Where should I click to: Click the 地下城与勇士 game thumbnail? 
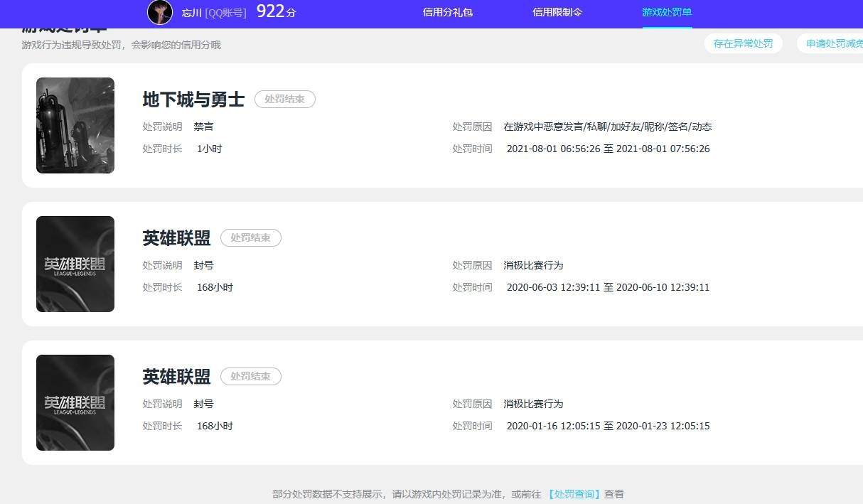click(75, 125)
